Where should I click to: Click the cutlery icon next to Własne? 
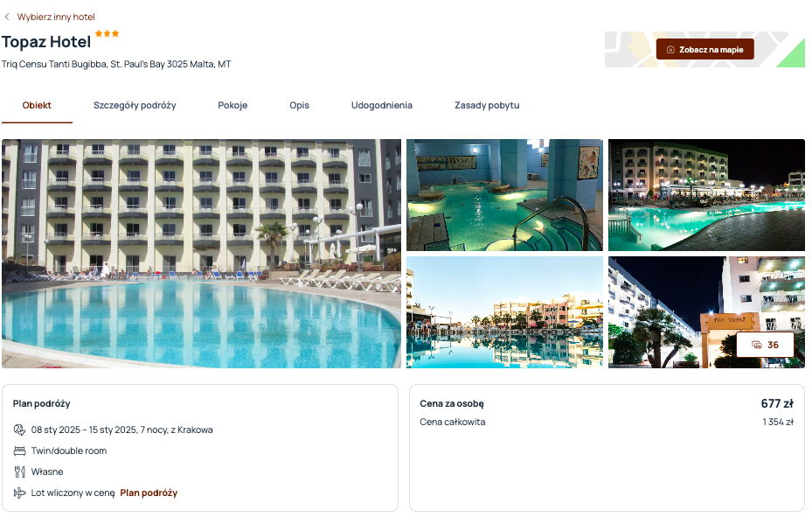(20, 472)
